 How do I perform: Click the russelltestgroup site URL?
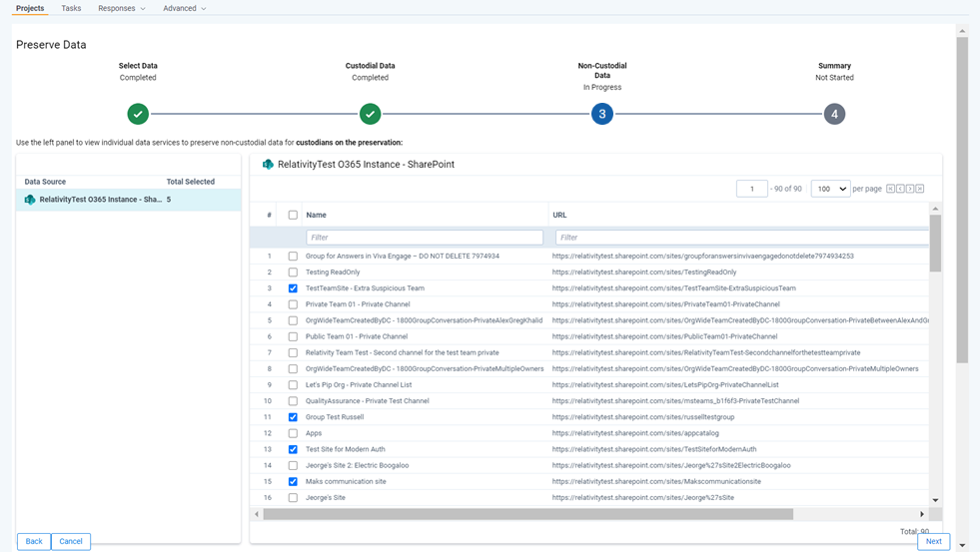point(643,417)
